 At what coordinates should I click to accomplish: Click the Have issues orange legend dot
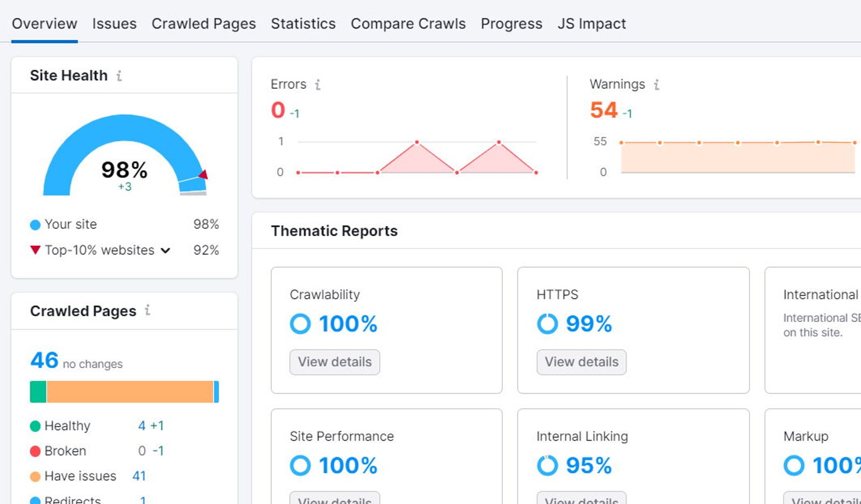pyautogui.click(x=35, y=477)
